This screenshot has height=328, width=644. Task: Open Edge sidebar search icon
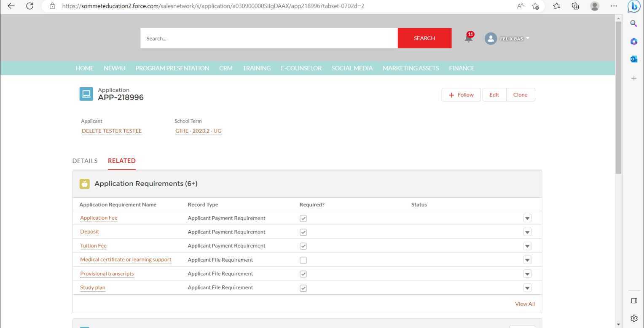pyautogui.click(x=633, y=24)
